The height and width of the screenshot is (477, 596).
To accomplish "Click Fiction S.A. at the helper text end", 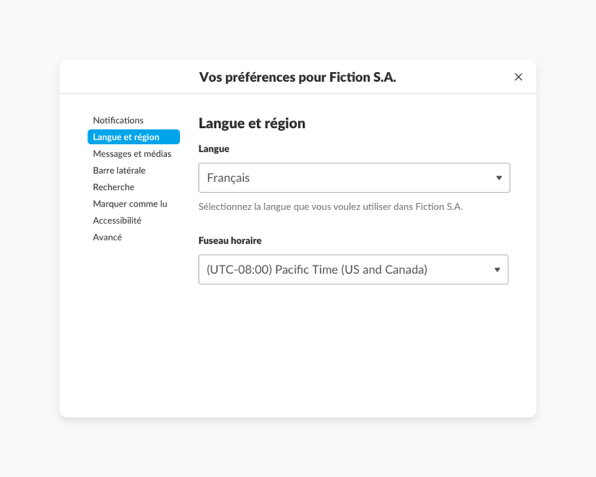I will 439,207.
